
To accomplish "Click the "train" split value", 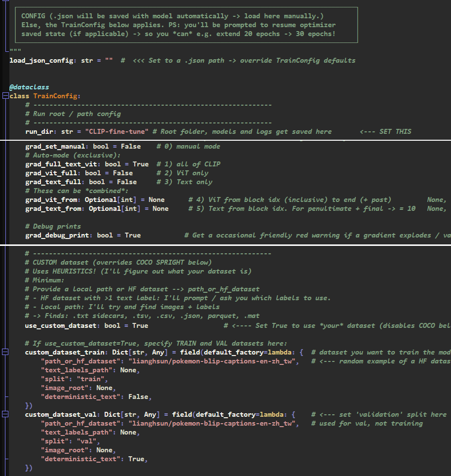I will 90,379.
